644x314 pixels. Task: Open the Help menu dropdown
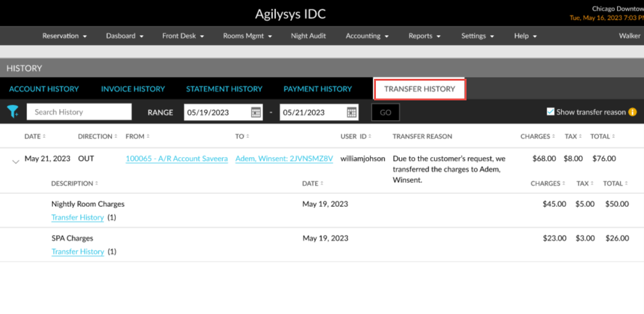point(526,36)
